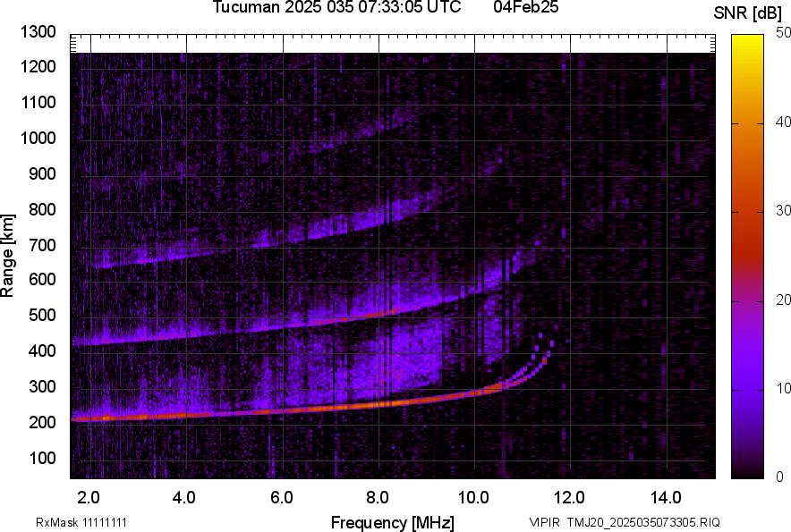Click the range tick label '1000'
This screenshot has height=532, width=791.
pos(38,139)
